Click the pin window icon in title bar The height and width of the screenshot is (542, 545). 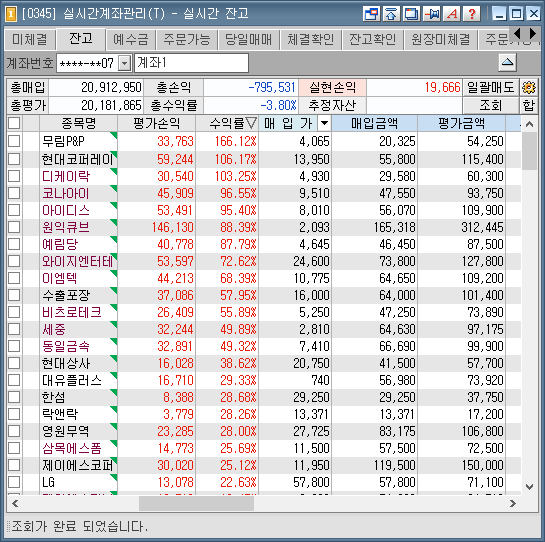(x=432, y=14)
